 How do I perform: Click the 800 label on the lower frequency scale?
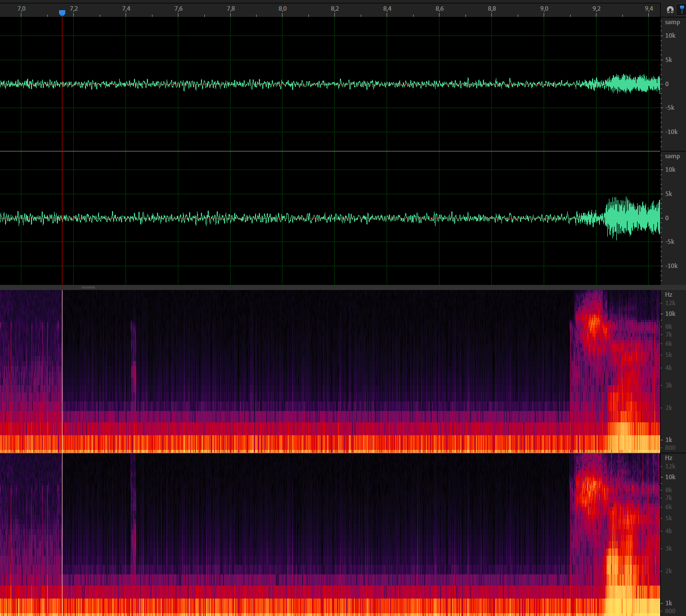[670, 611]
